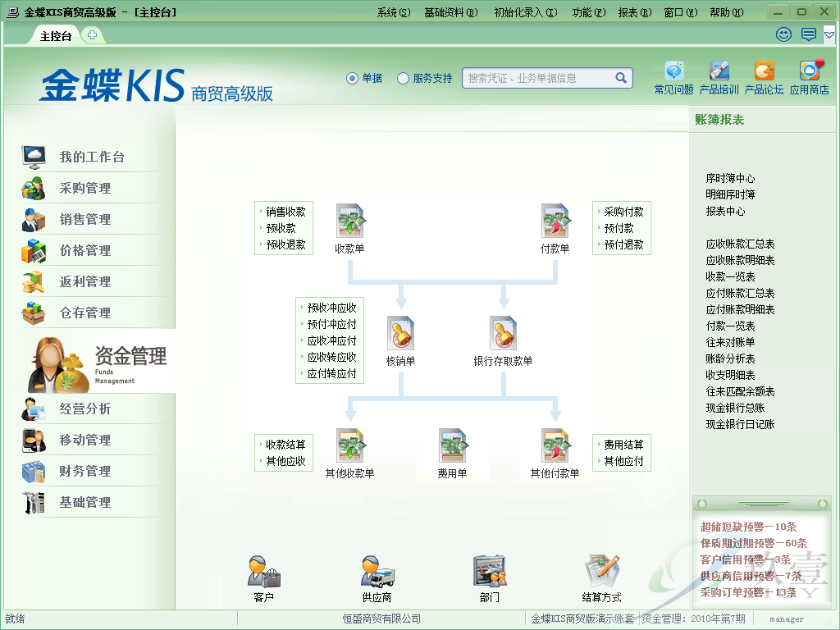Open the 现金银行日记账 report
Viewport: 840px width, 630px height.
740,424
